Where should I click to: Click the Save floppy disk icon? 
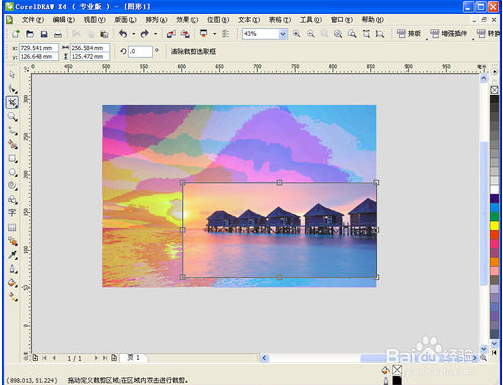click(x=44, y=34)
